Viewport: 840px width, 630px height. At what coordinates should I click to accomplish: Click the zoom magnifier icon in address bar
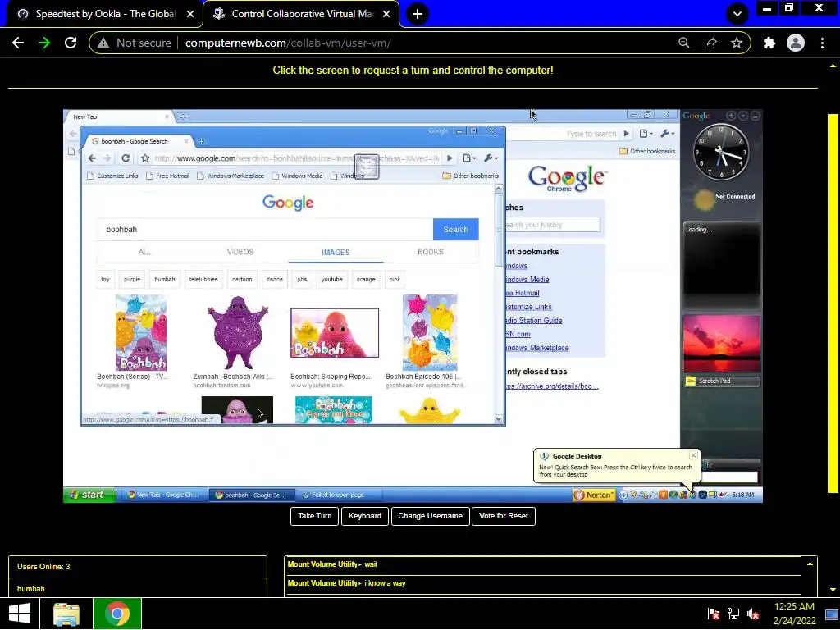683,43
